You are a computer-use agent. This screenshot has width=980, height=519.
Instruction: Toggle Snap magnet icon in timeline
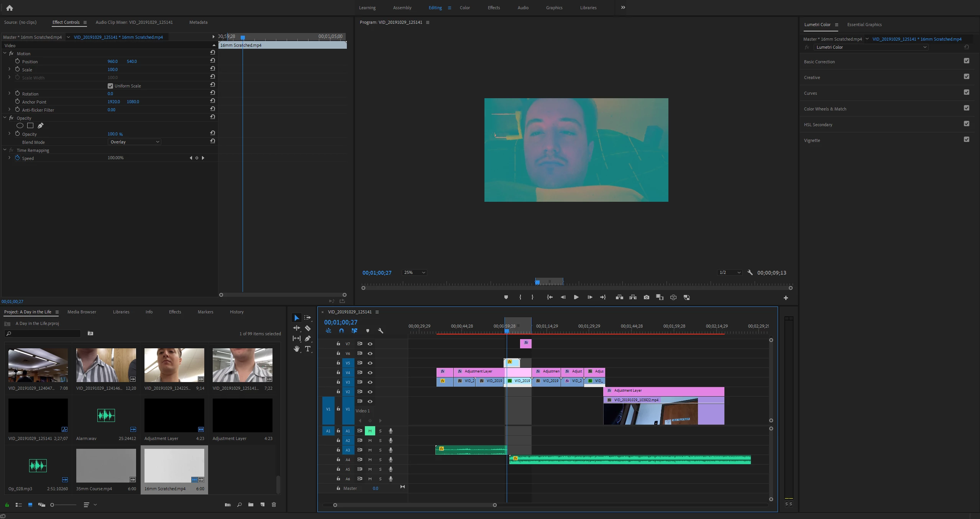pos(341,331)
